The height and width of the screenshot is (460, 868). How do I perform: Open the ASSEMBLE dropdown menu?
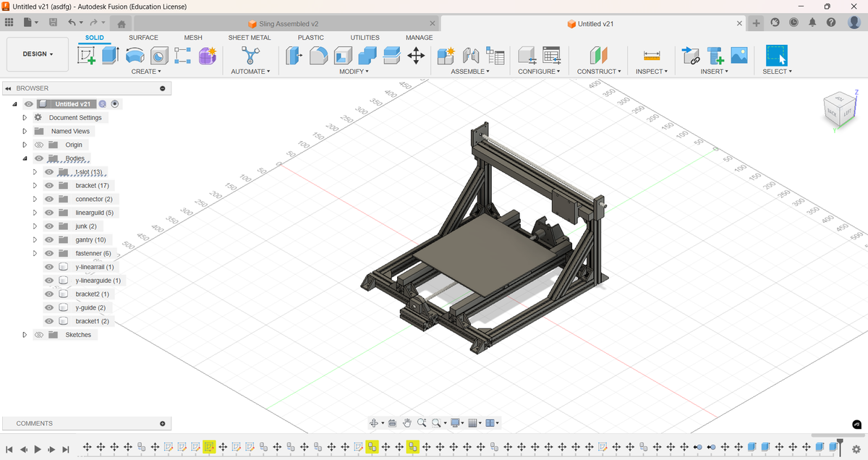[470, 72]
